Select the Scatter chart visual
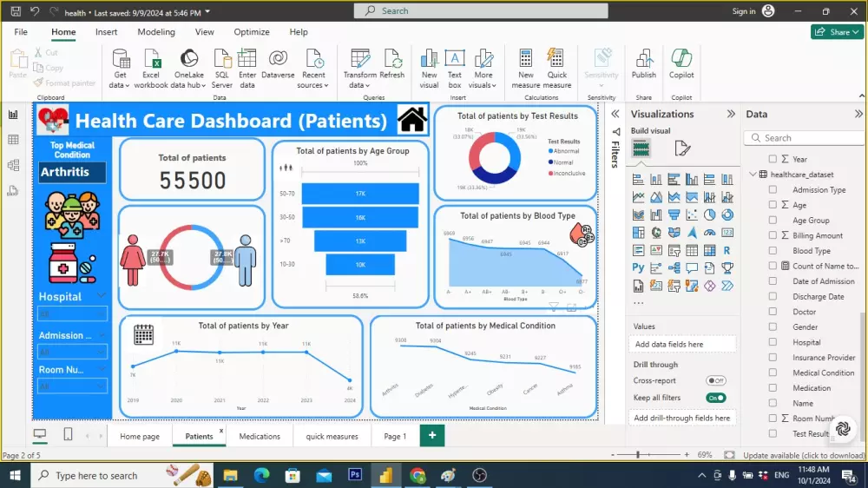 click(692, 215)
